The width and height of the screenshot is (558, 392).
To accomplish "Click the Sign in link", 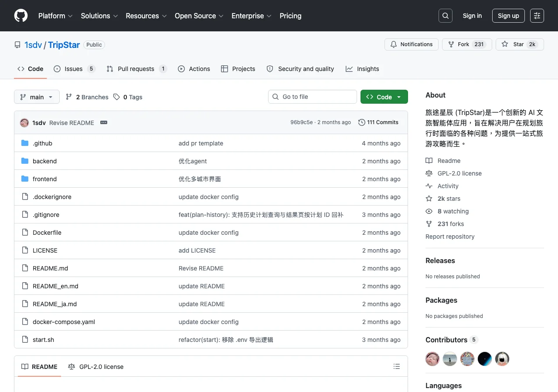I will (472, 16).
